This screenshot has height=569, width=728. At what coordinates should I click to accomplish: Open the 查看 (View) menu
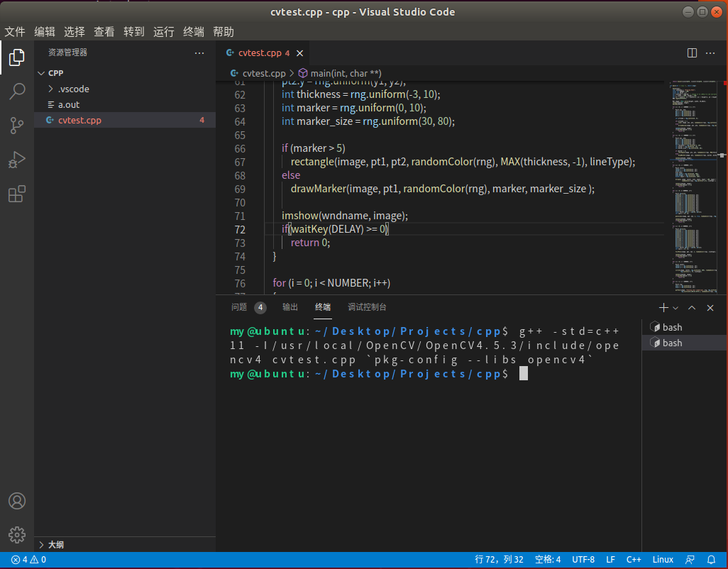click(104, 31)
